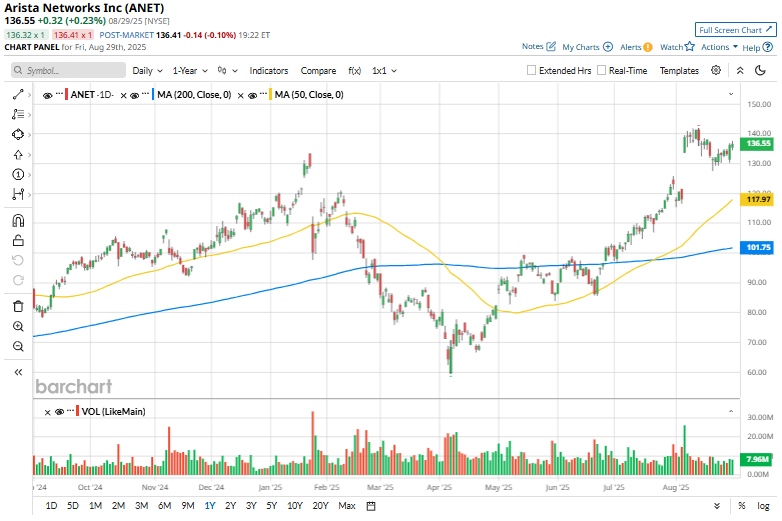Open the Full Screen Chart button
Image resolution: width=782 pixels, height=521 pixels.
tap(736, 30)
